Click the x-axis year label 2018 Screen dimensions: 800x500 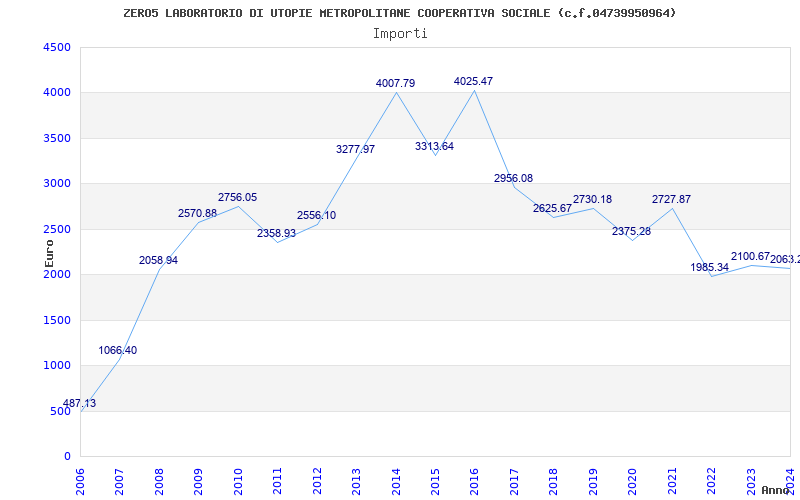tap(554, 481)
